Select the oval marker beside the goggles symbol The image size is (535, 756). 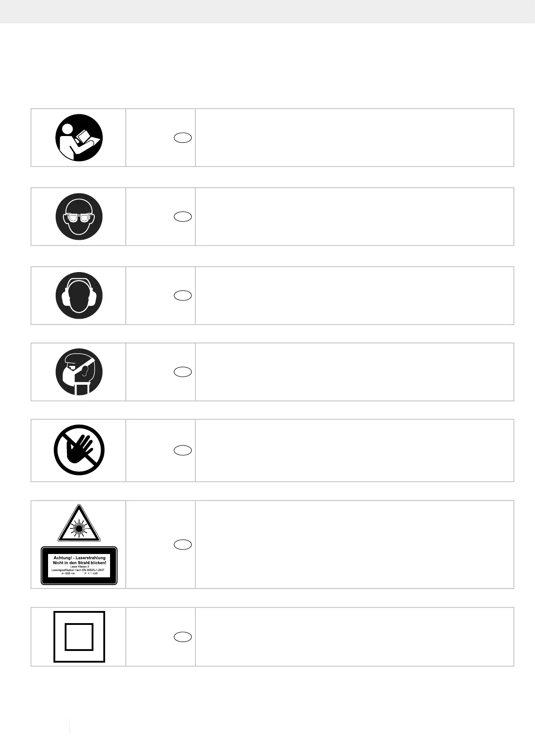point(183,217)
